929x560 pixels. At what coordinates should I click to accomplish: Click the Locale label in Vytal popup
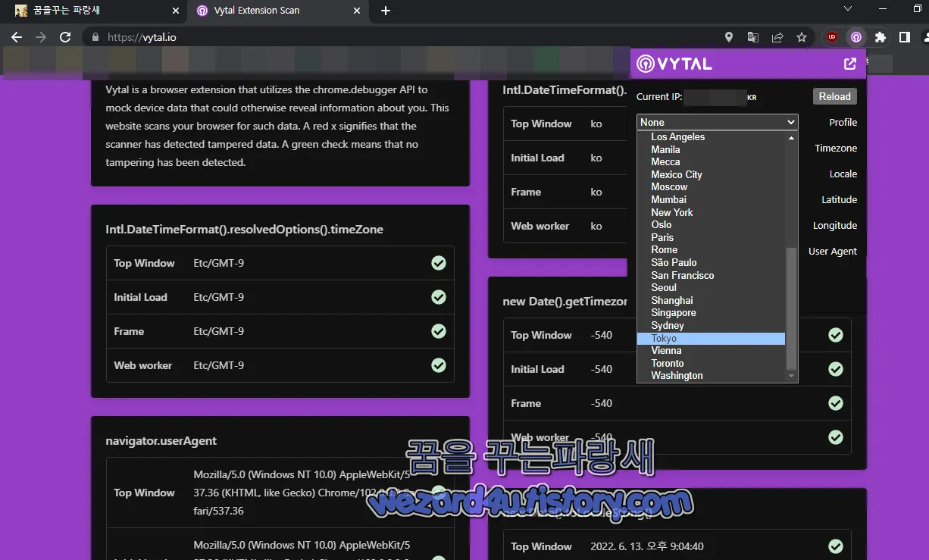[843, 174]
